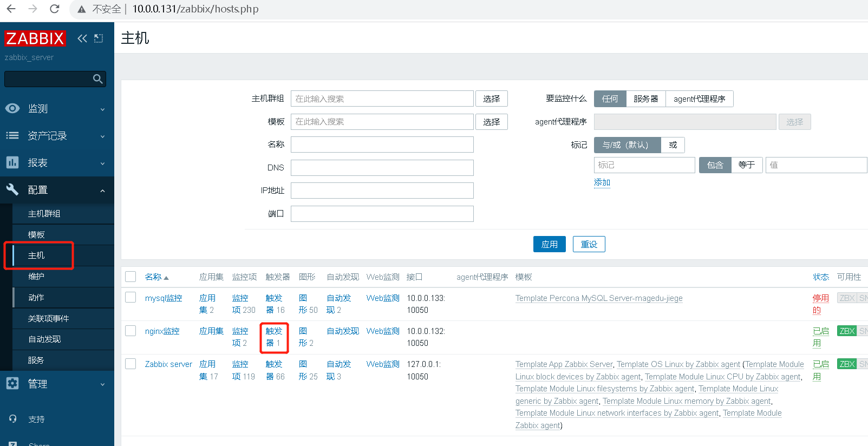
Task: Open 服务 in the configuration submenu
Action: (63, 360)
